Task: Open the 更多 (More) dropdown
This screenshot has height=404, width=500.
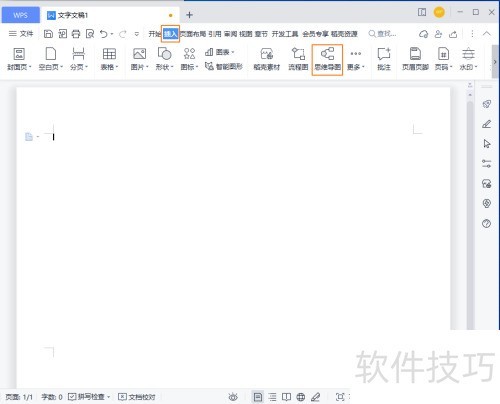Action: point(356,59)
